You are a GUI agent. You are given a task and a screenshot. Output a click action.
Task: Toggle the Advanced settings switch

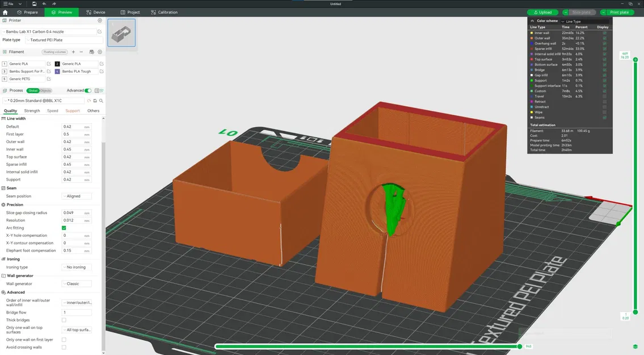point(88,90)
